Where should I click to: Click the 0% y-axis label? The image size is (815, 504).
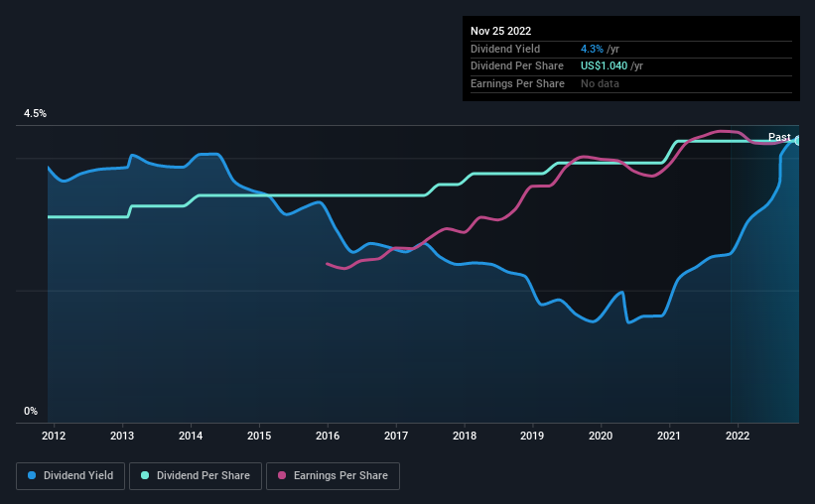tap(31, 411)
